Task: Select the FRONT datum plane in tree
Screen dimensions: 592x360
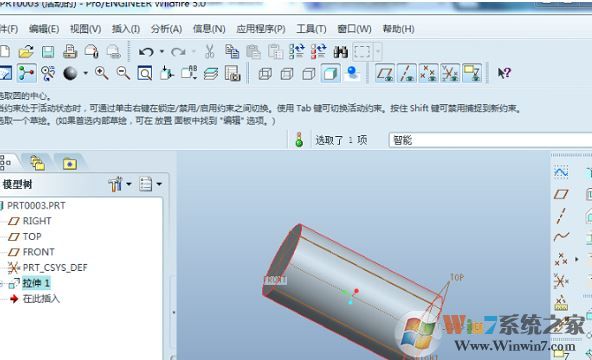Action: pyautogui.click(x=38, y=252)
